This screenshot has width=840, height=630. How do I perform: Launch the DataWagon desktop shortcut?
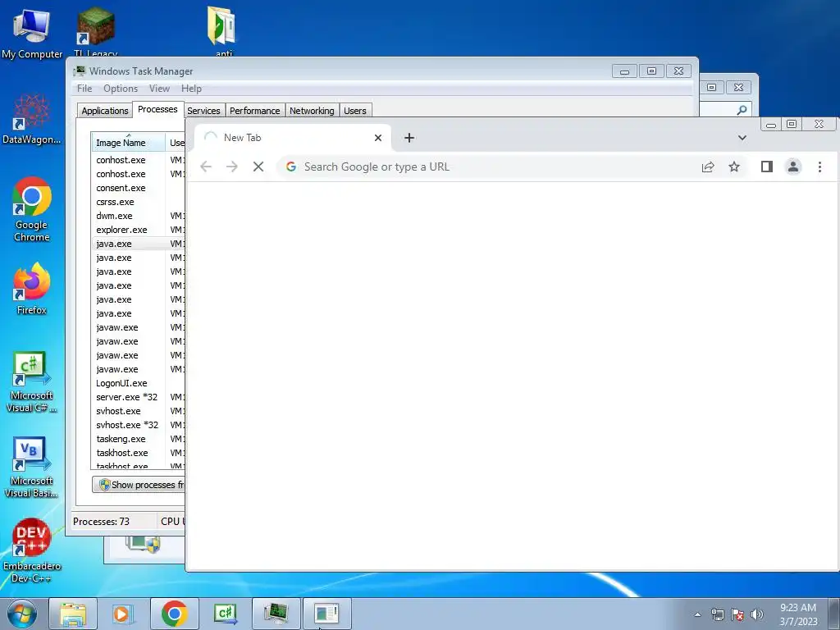click(x=32, y=119)
